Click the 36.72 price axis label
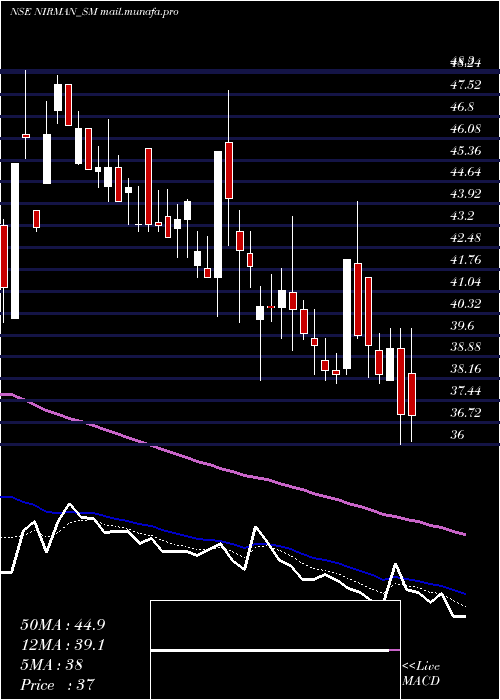Viewport: 500px width, 700px height. click(x=466, y=412)
